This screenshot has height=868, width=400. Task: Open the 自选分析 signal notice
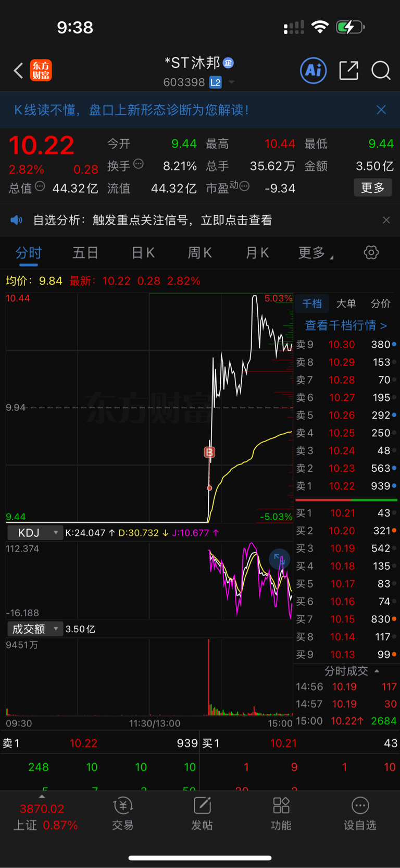(x=153, y=220)
